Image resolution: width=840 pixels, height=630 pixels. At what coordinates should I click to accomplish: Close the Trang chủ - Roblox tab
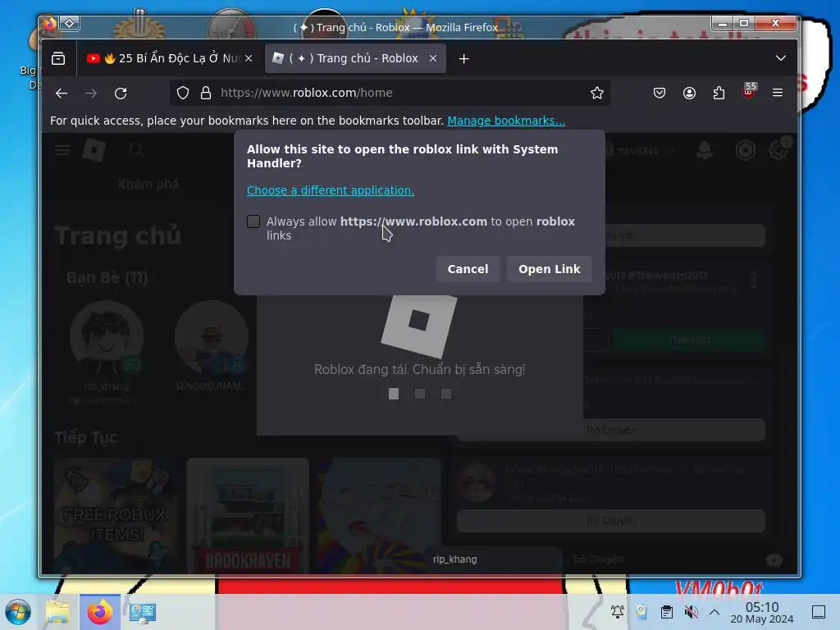coord(433,58)
